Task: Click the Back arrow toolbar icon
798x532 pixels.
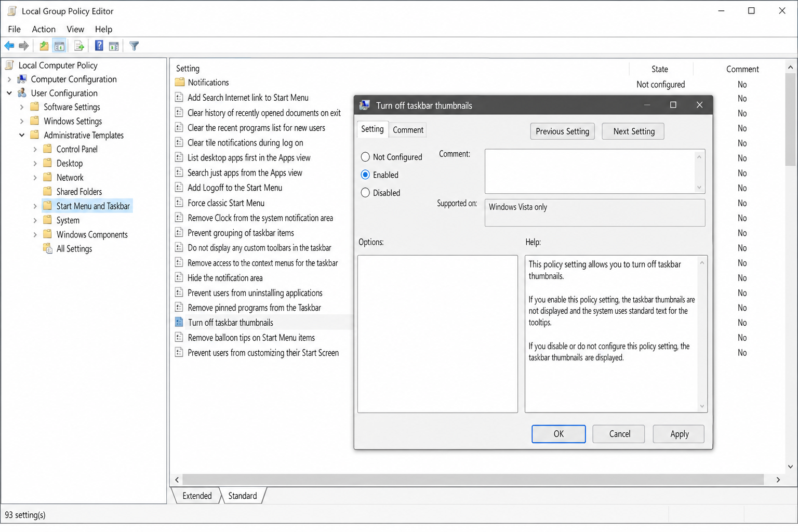Action: pyautogui.click(x=9, y=46)
